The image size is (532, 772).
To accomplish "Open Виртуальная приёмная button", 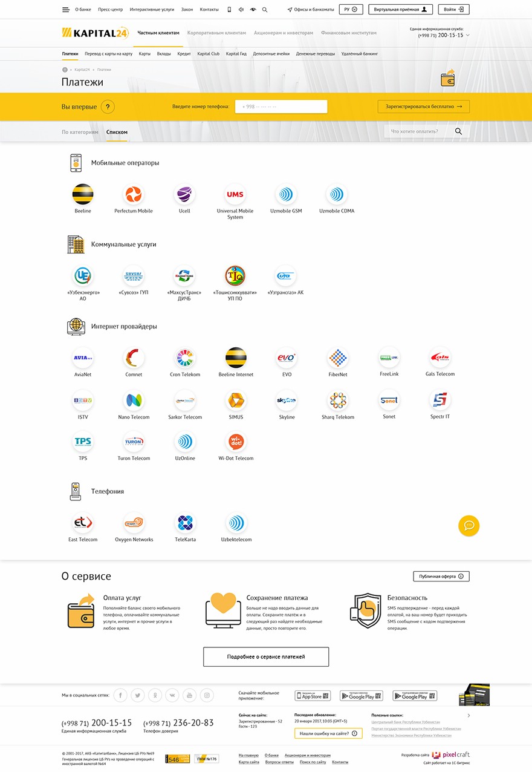I will pos(401,10).
